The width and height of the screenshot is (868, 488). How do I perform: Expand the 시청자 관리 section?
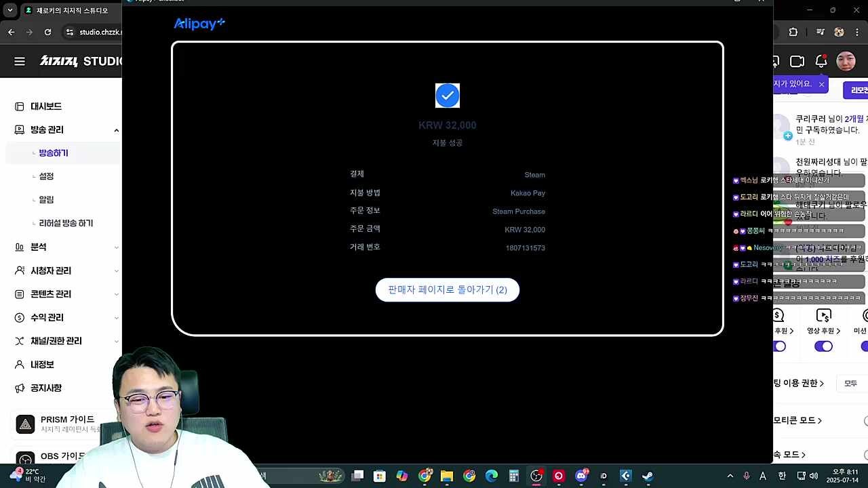(116, 271)
